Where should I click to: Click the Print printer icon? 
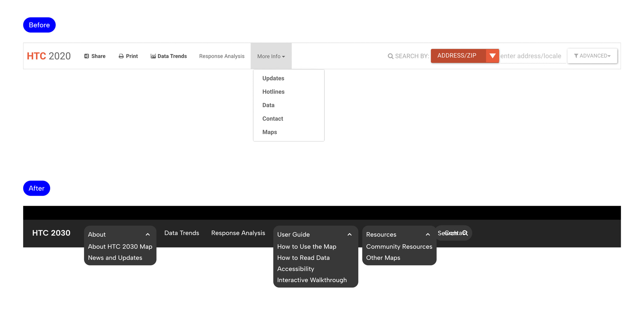pyautogui.click(x=121, y=56)
